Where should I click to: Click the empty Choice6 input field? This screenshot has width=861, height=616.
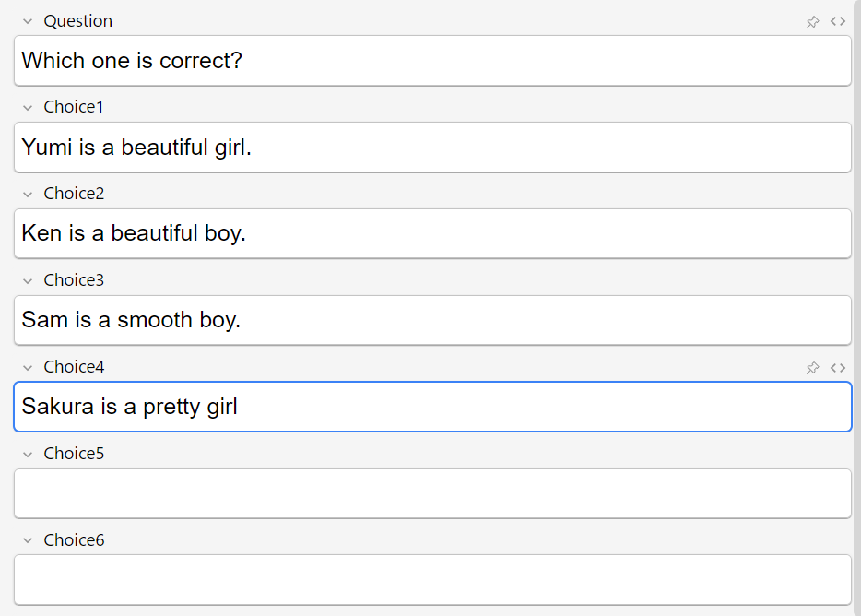pyautogui.click(x=432, y=580)
